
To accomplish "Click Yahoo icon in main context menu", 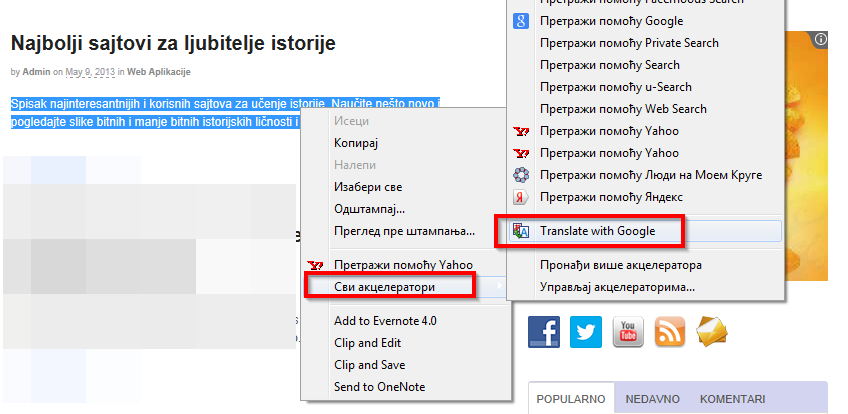I will tap(315, 265).
